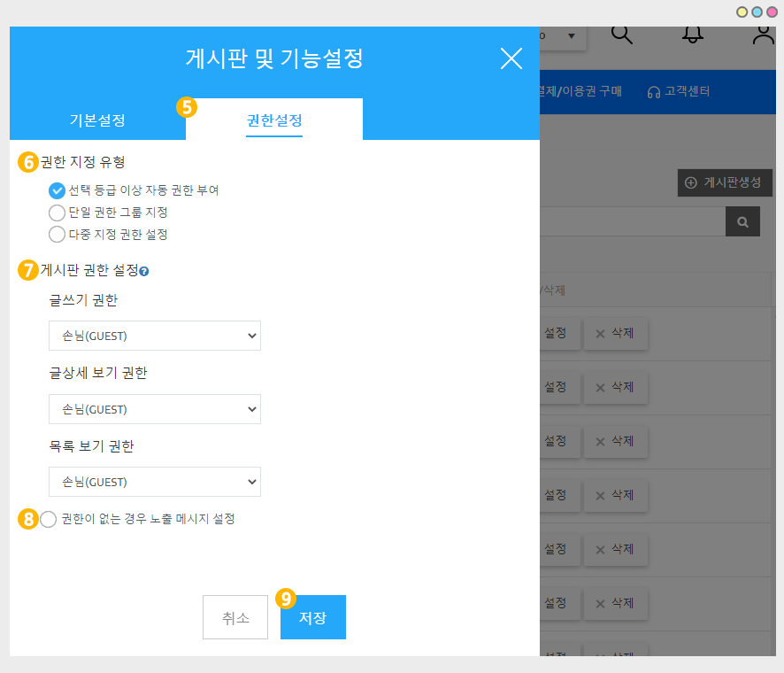Select 단일 권한 그룹 지정 radio option
This screenshot has height=673, width=784.
[58, 213]
